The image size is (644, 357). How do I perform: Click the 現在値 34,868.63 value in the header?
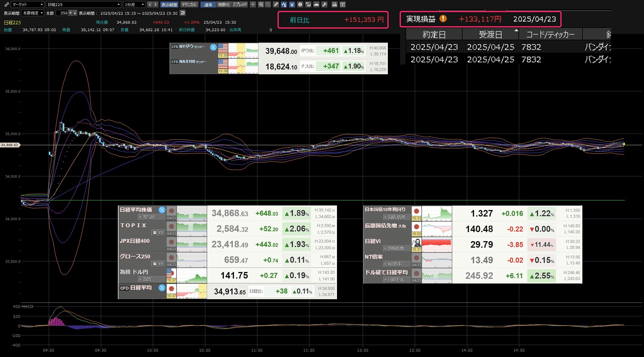point(126,22)
